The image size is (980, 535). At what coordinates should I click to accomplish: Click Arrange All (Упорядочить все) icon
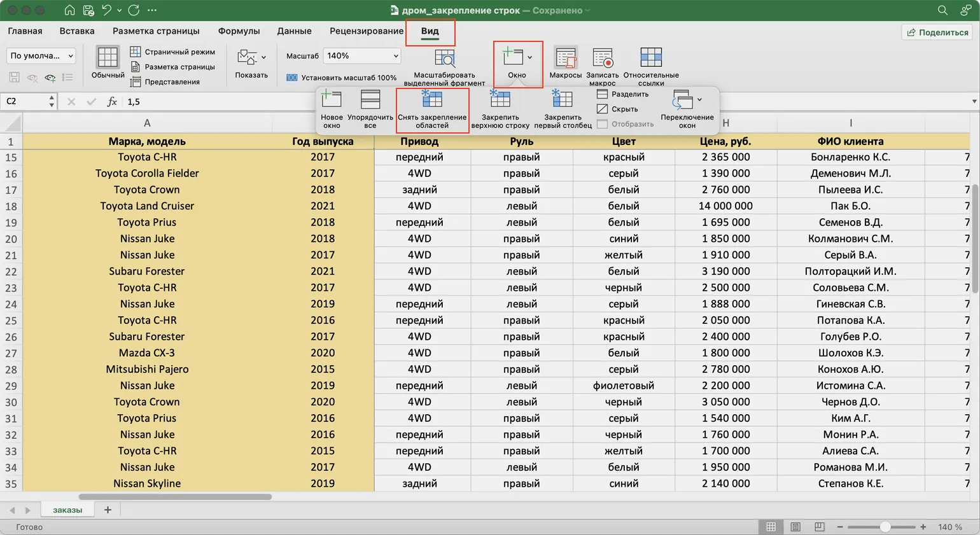tap(370, 100)
